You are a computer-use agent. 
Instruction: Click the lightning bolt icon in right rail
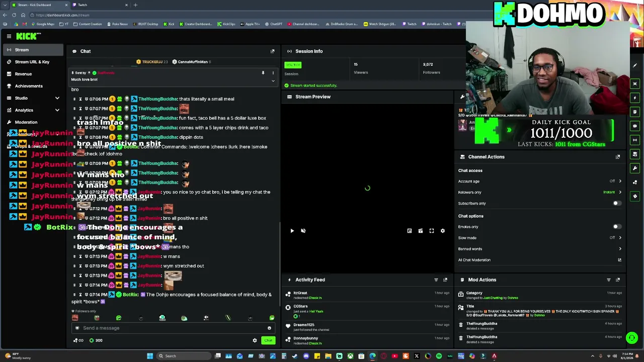click(635, 98)
